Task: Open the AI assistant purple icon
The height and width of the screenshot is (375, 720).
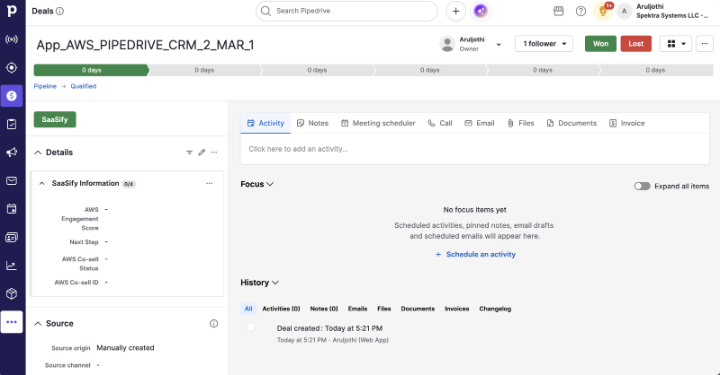Action: [480, 11]
